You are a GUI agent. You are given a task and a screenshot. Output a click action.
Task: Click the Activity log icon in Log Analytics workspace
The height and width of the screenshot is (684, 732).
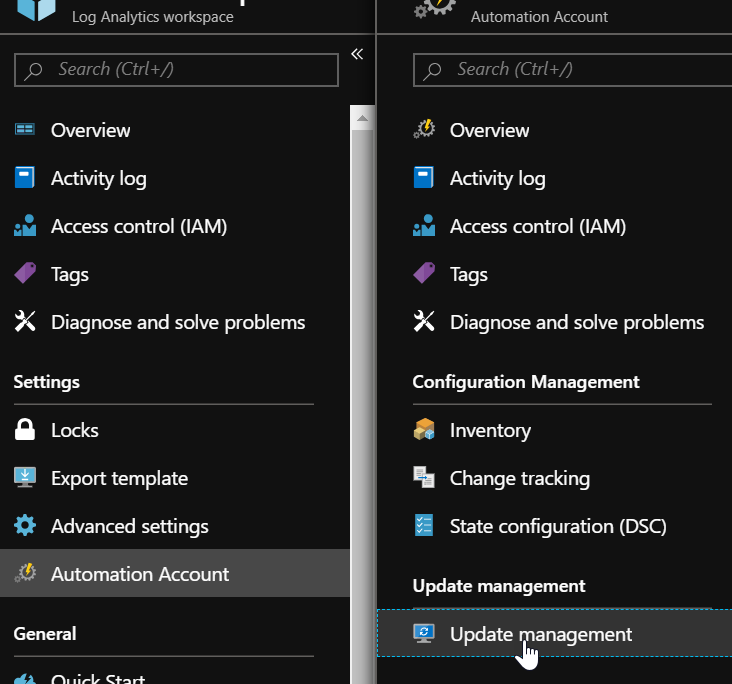tap(25, 177)
